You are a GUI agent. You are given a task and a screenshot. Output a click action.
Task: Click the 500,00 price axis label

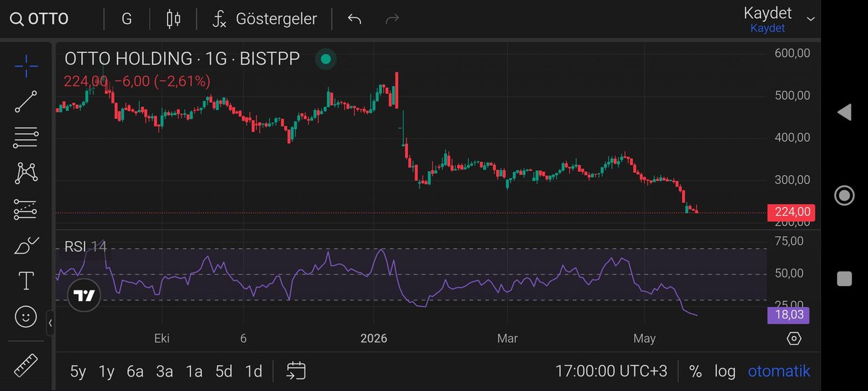(x=793, y=96)
